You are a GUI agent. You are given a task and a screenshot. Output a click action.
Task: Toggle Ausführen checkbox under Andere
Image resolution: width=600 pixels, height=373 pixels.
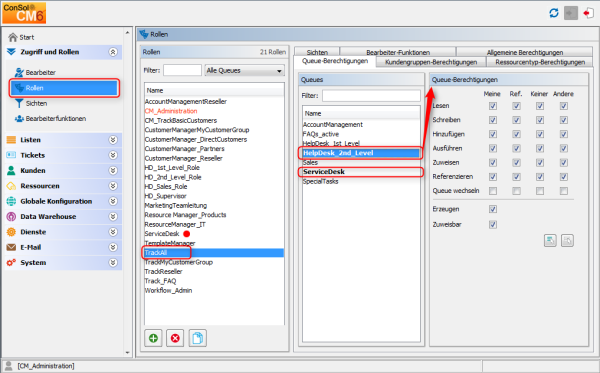[564, 148]
